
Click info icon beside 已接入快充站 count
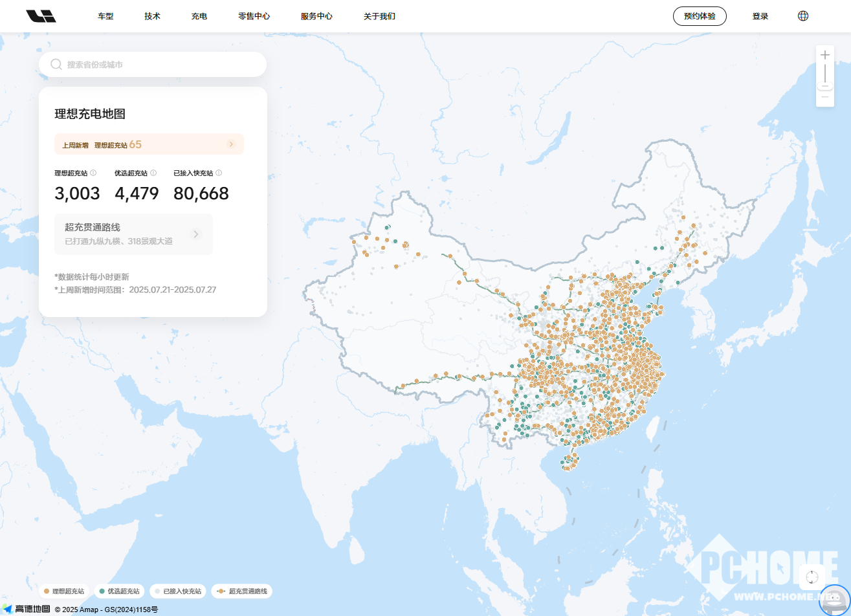click(219, 173)
